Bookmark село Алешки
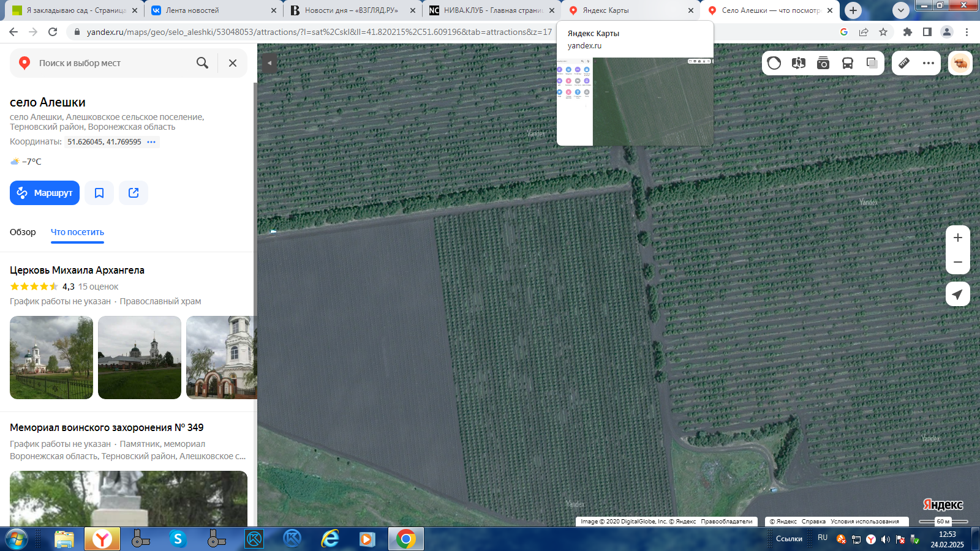 99,193
